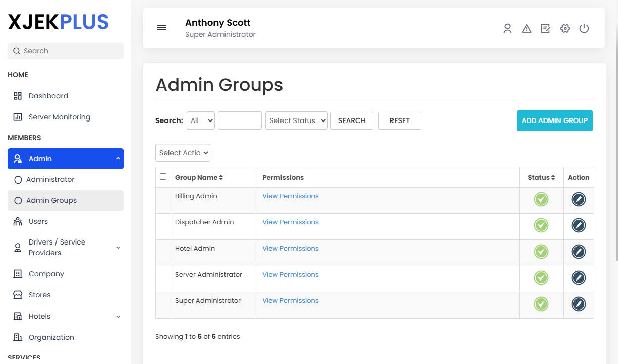Open Dashboard from the sidebar
This screenshot has width=618, height=364.
coord(48,96)
